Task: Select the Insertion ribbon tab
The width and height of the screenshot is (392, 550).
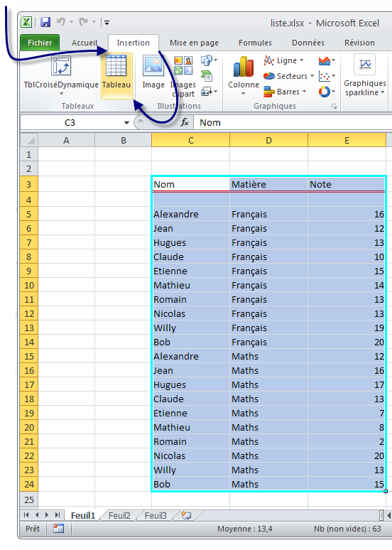Action: pyautogui.click(x=134, y=43)
